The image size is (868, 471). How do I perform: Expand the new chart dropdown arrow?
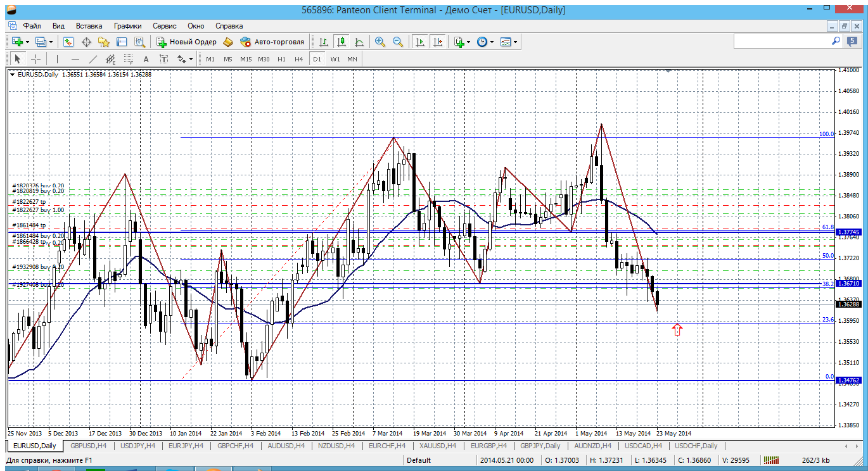[27, 42]
